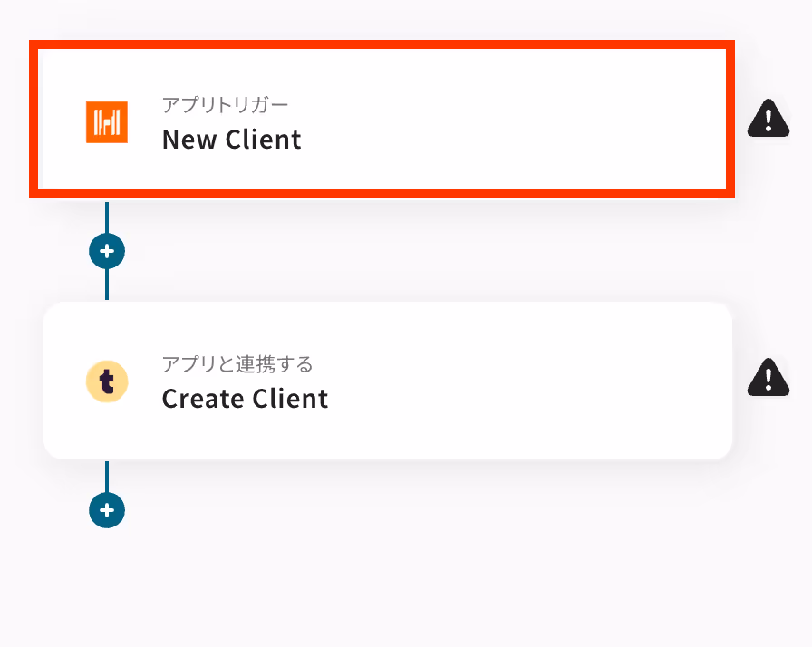This screenshot has height=647, width=812.
Task: Select the 'アプリと連携する' label text
Action: (237, 364)
